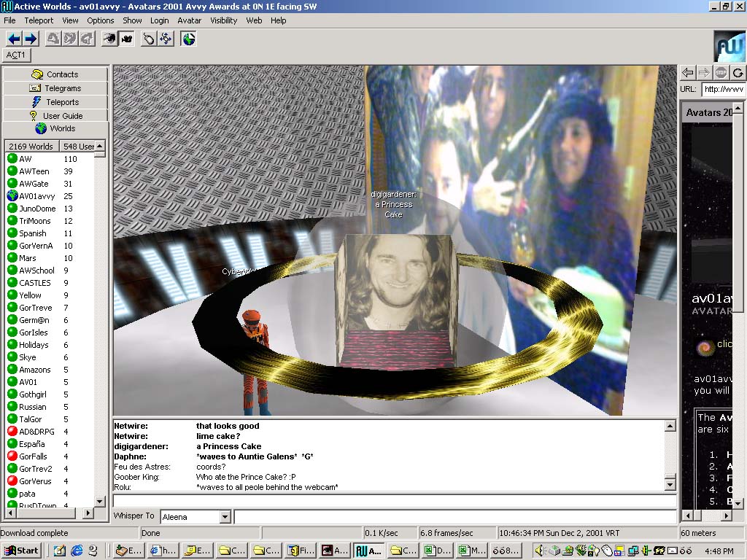Open the Whisper To dropdown
Image resolution: width=747 pixels, height=560 pixels.
click(225, 517)
